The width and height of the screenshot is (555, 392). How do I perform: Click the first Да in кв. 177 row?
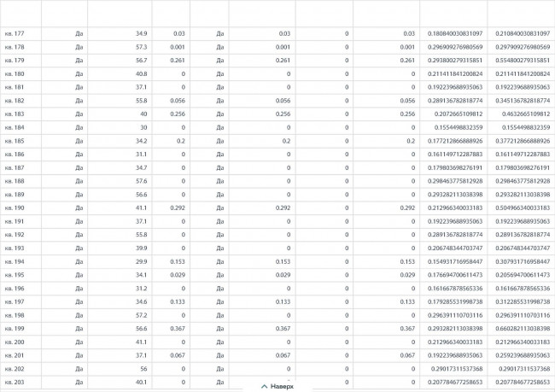[79, 33]
